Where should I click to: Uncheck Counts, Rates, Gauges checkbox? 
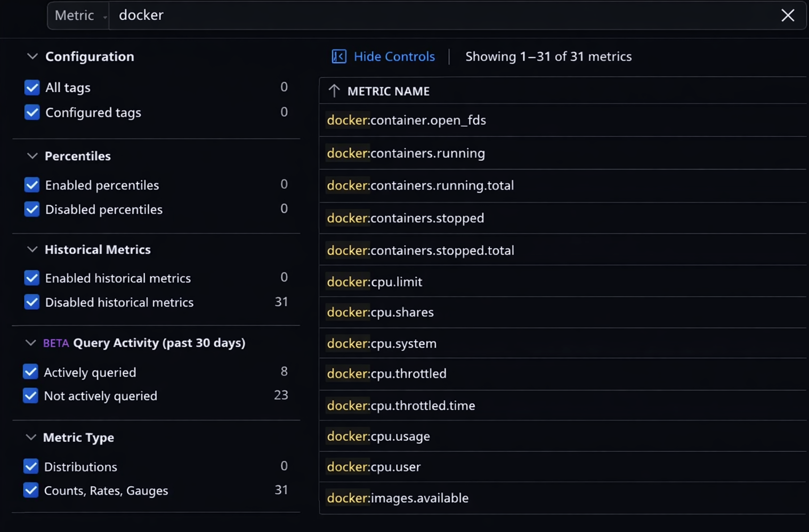(31, 490)
